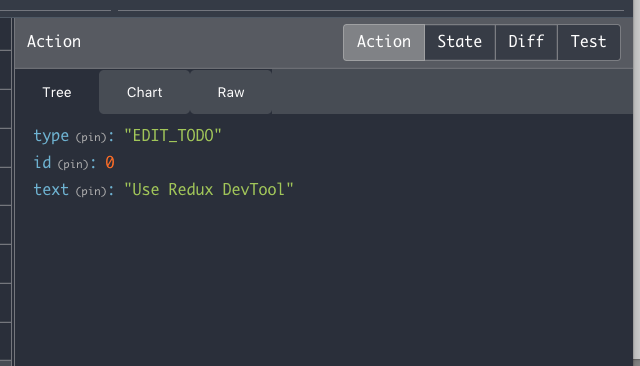Select the Action inspector button
The image size is (640, 366).
tap(384, 42)
